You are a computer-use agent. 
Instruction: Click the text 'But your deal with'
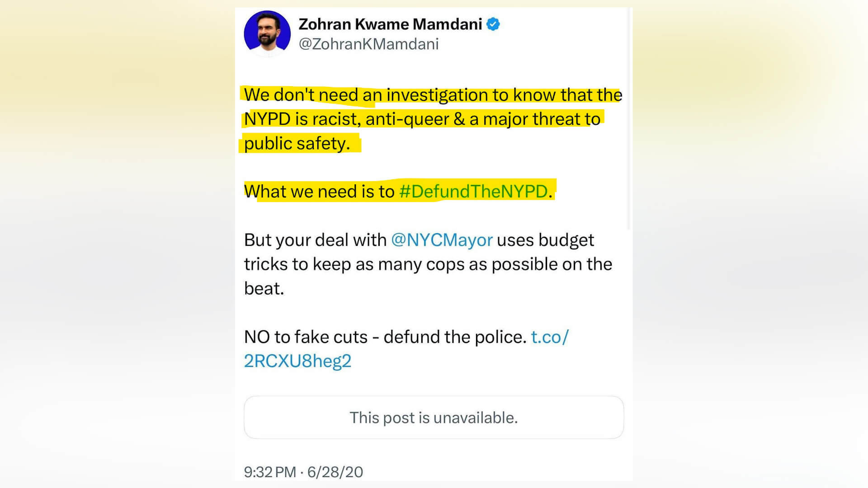(x=315, y=240)
